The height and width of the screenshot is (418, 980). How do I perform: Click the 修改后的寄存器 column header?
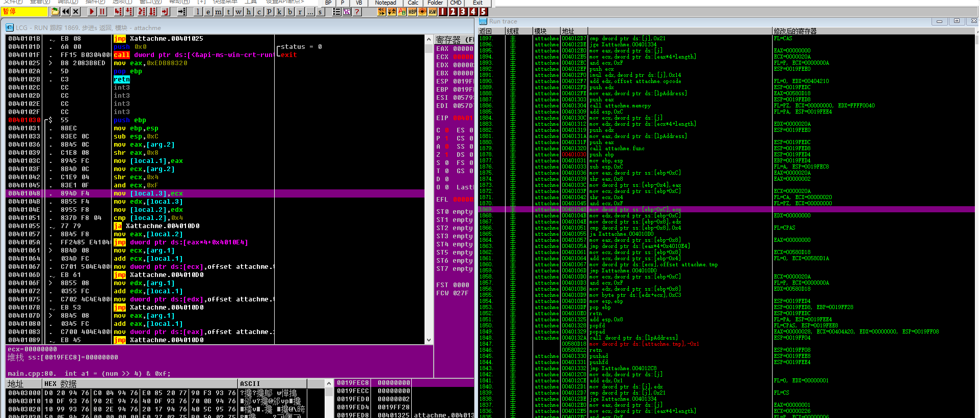point(875,31)
